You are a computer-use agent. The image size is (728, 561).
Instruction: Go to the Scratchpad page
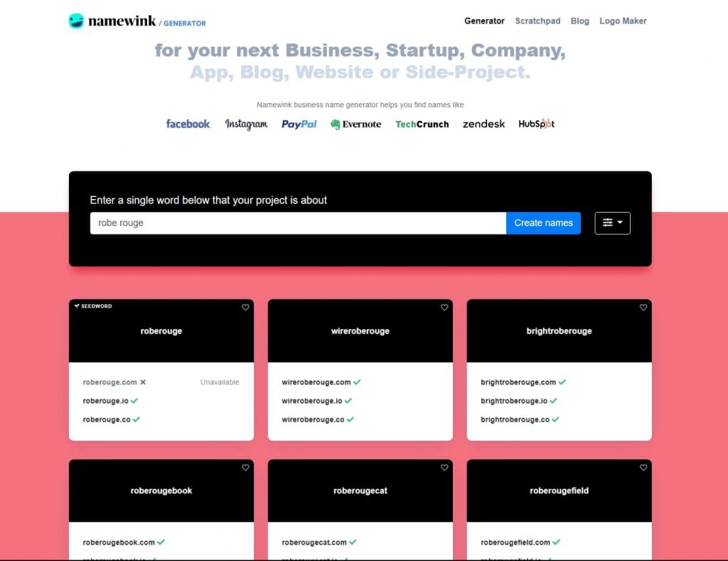537,21
